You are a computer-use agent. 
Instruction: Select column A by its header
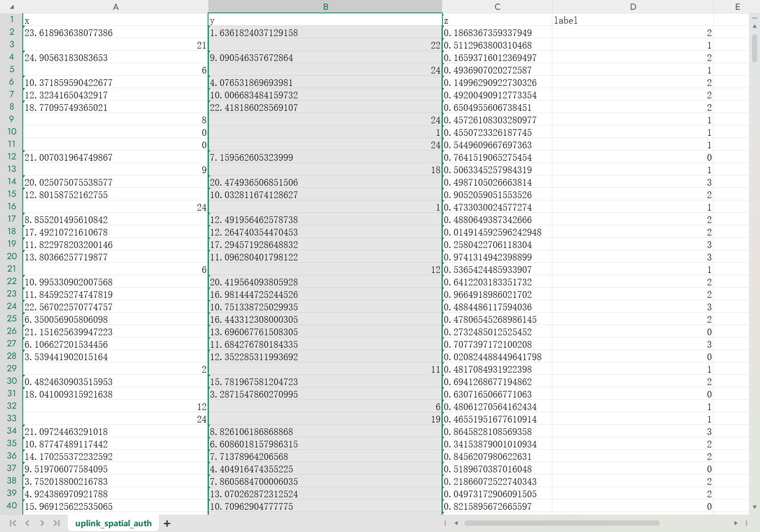(115, 7)
